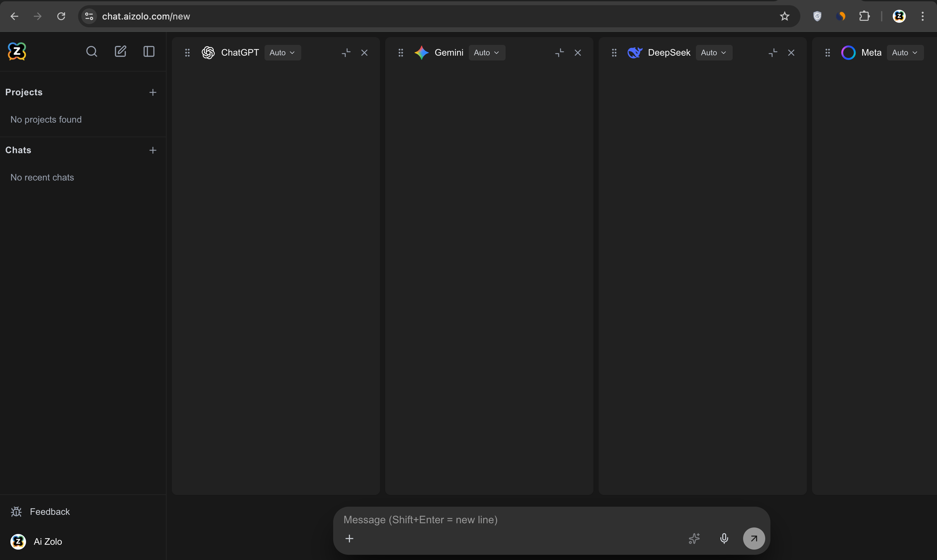This screenshot has width=937, height=560.
Task: Click the plus icon in the message bar
Action: [349, 539]
